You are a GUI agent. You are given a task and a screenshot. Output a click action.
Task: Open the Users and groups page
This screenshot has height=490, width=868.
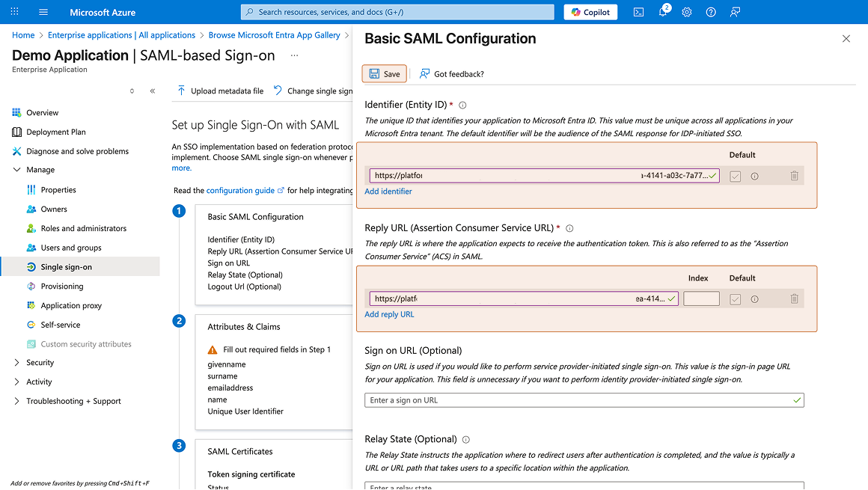point(64,247)
